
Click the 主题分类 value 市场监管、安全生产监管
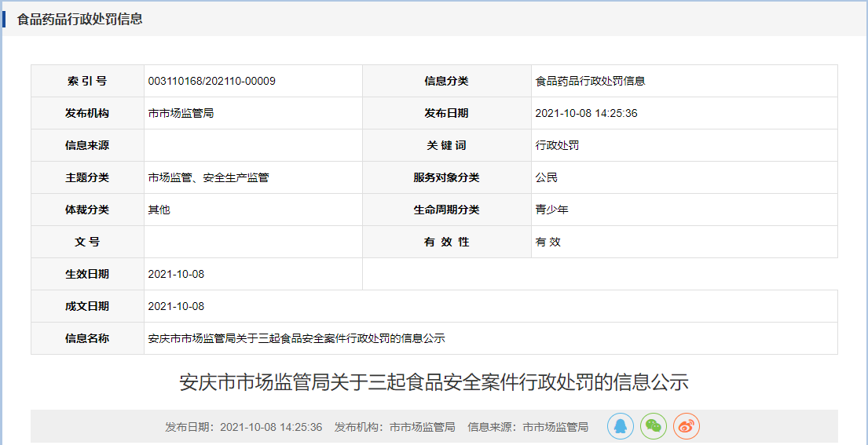pos(209,177)
